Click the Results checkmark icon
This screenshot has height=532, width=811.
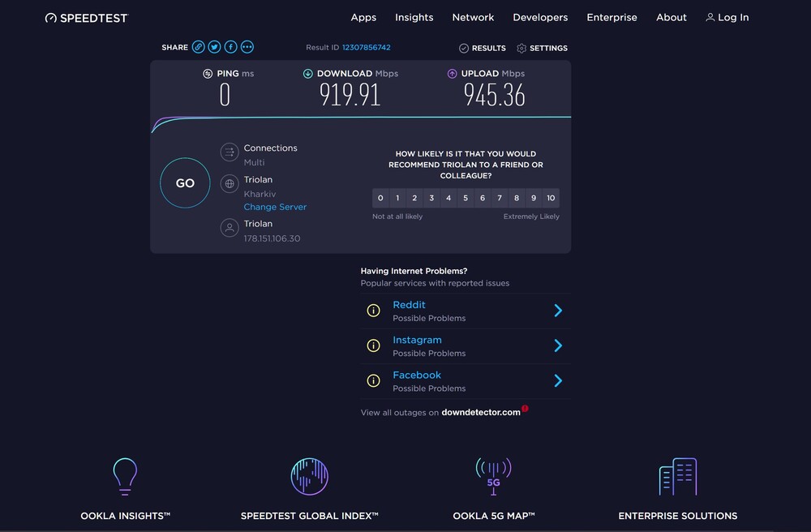464,48
